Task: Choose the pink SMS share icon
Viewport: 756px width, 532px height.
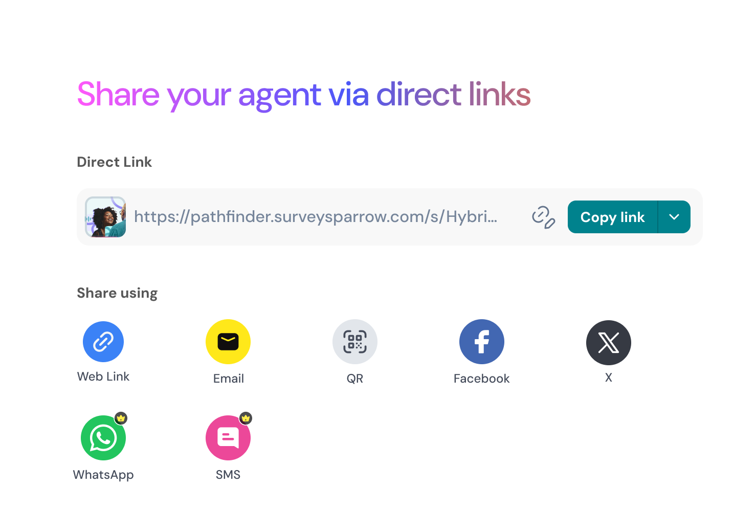Action: click(228, 438)
